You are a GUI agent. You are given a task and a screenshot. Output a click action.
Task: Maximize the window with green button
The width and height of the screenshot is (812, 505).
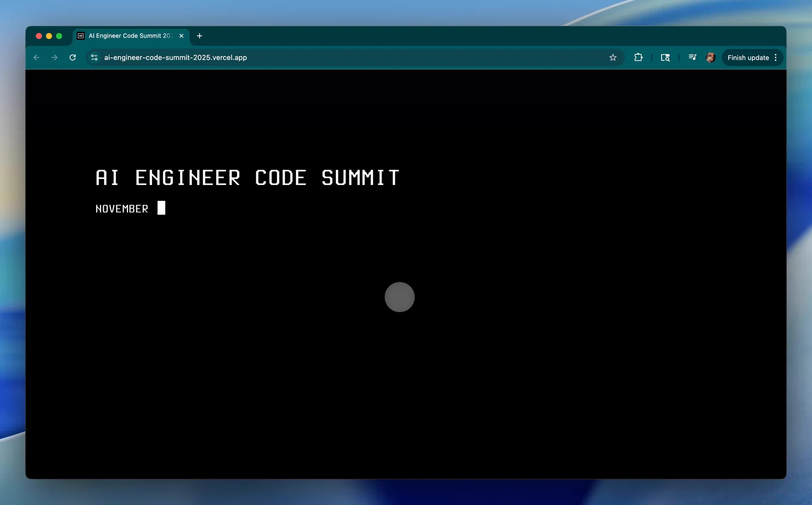[x=59, y=36]
